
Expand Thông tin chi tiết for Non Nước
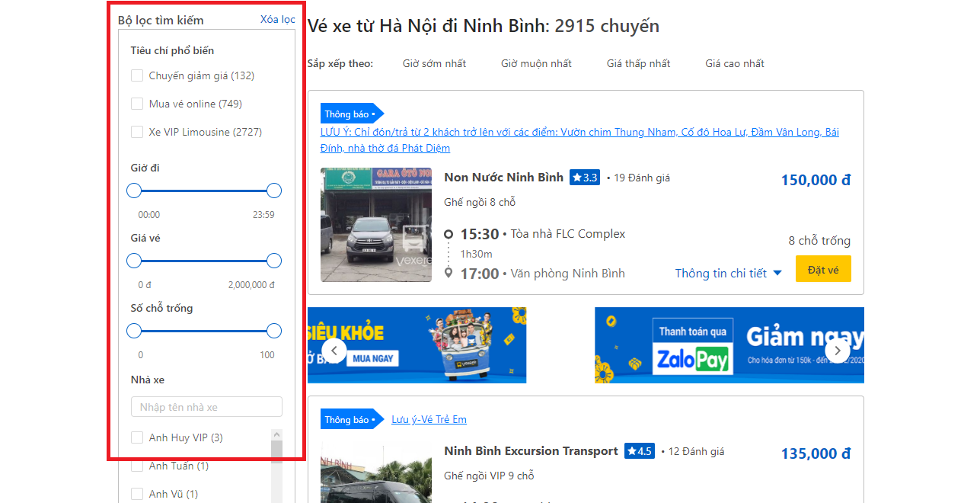coord(728,273)
